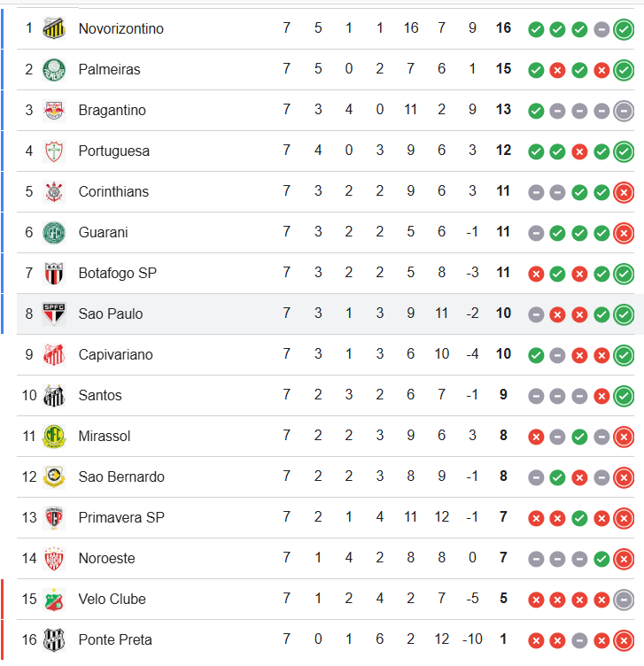
Task: Open the Sao Bernardo team link
Action: (121, 476)
